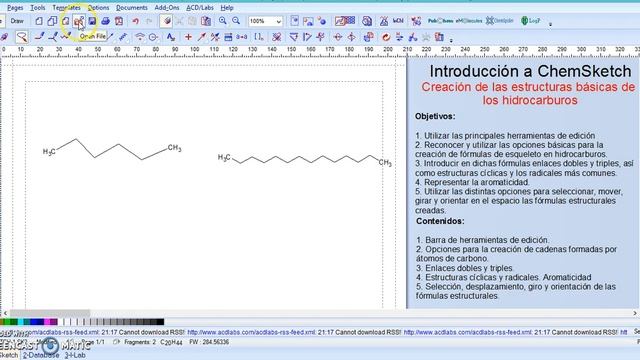
Task: Click the FW: 284.56336 status text
Action: click(x=209, y=342)
